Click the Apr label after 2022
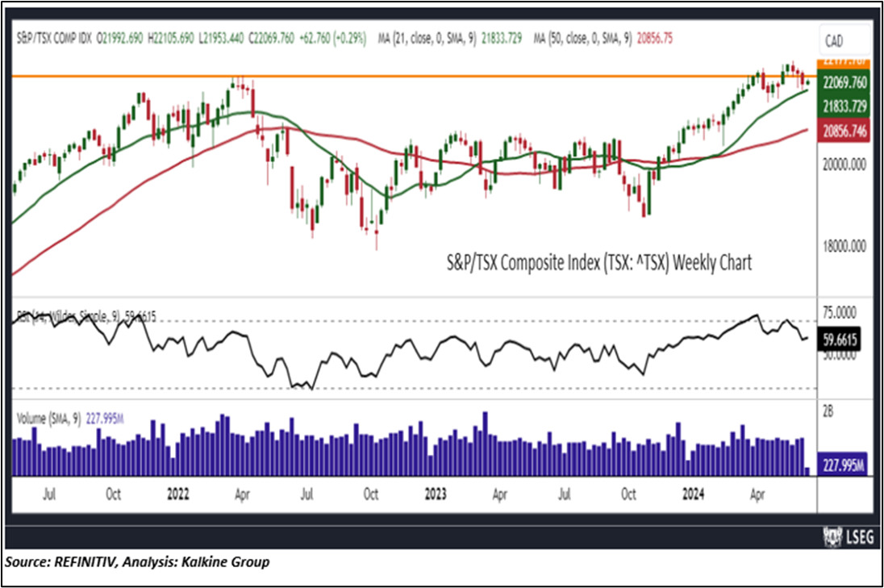 [x=242, y=494]
